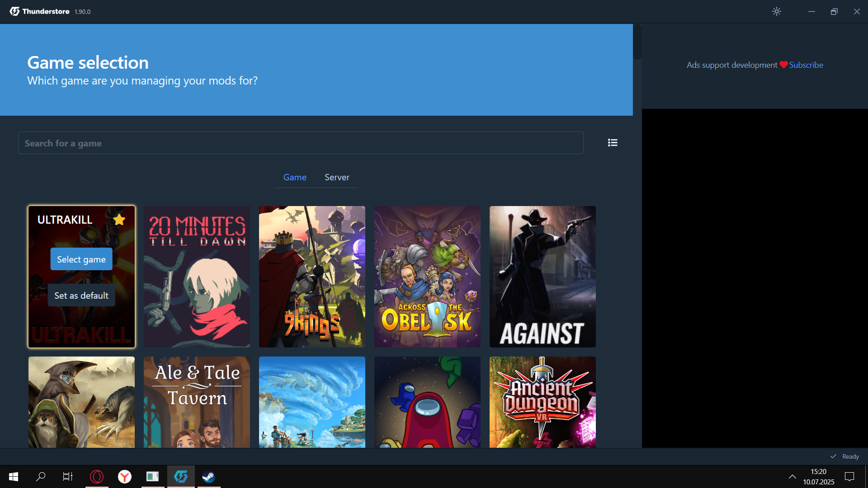Choose the Among Us red crewmate card
This screenshot has width=868, height=488.
pyautogui.click(x=427, y=402)
